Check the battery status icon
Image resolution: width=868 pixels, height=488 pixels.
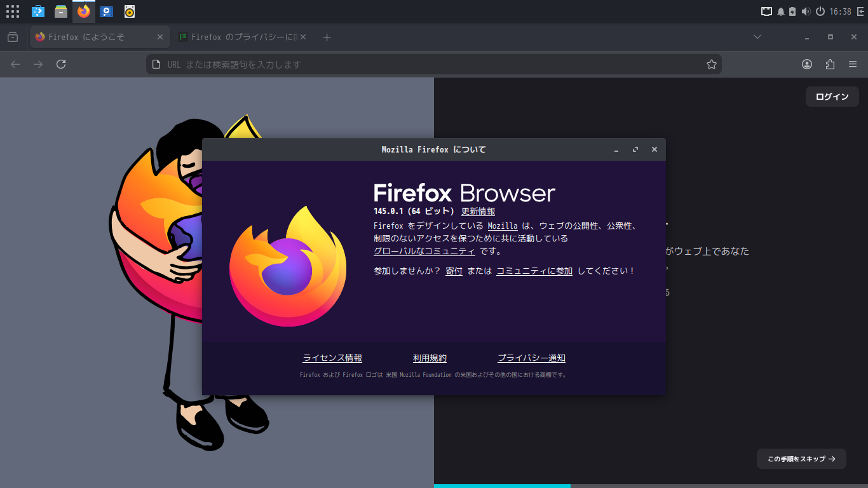(792, 11)
